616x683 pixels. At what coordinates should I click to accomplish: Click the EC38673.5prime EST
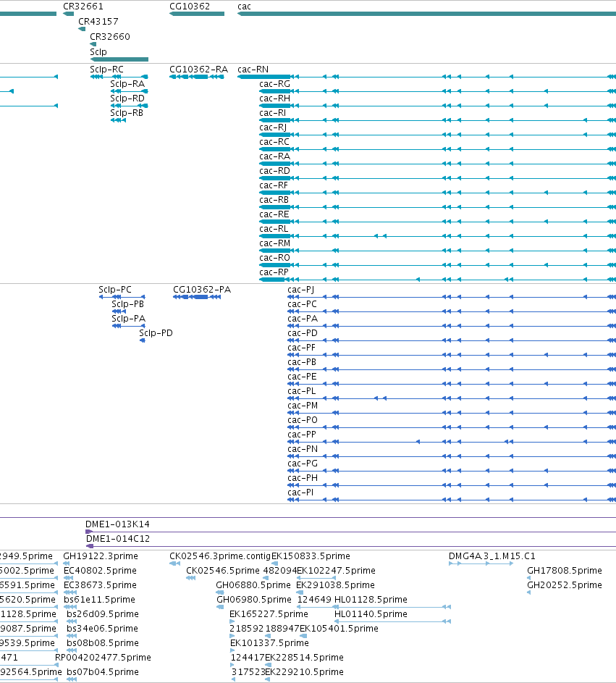click(69, 592)
